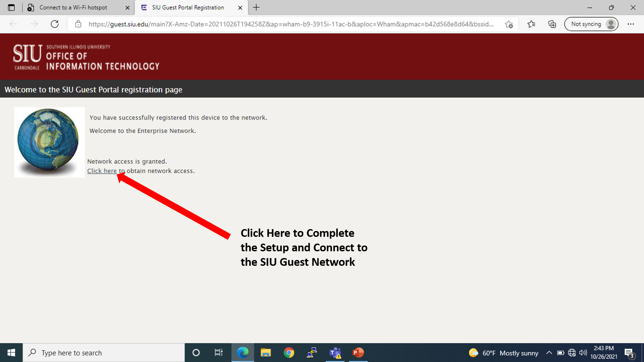
Task: Open the Favorites star in the address bar
Action: [509, 24]
